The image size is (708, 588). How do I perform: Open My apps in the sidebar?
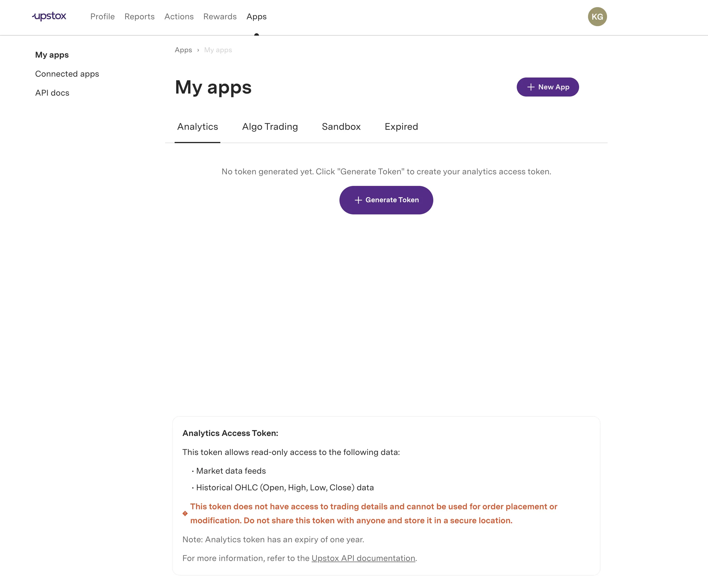(52, 55)
